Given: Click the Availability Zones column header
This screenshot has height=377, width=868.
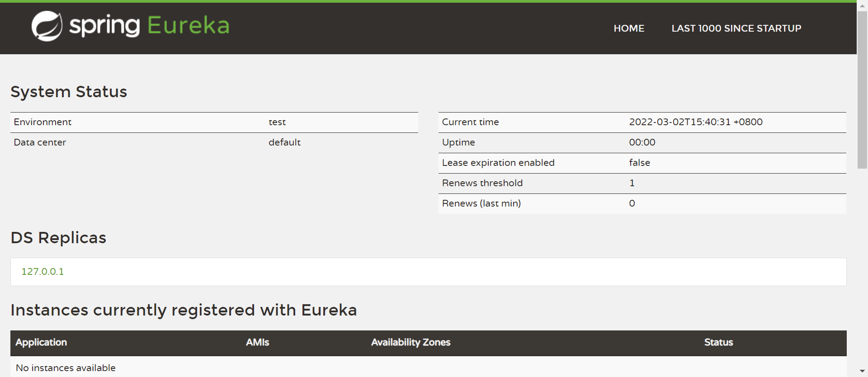Looking at the screenshot, I should tap(410, 343).
